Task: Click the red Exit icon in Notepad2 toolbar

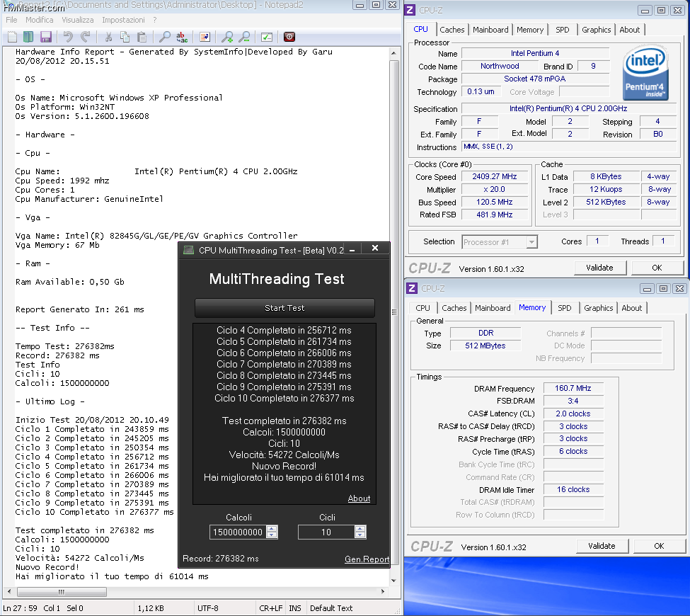Action: tap(289, 37)
